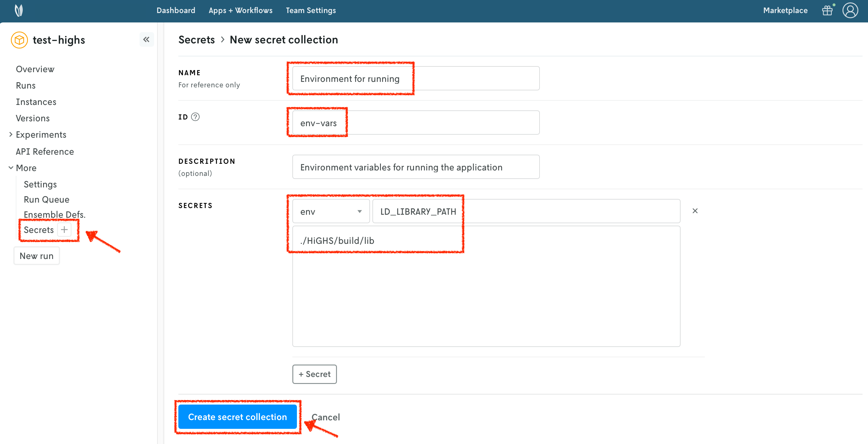Open Run Queue in the sidebar

click(x=46, y=200)
